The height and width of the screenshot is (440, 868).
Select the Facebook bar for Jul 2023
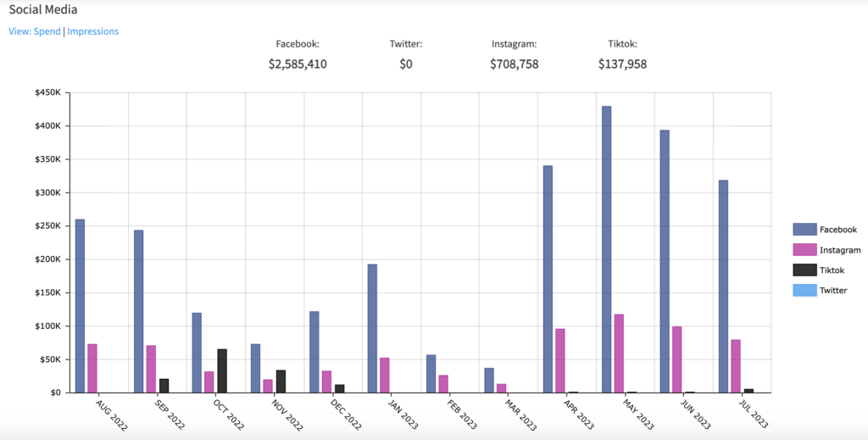(724, 287)
